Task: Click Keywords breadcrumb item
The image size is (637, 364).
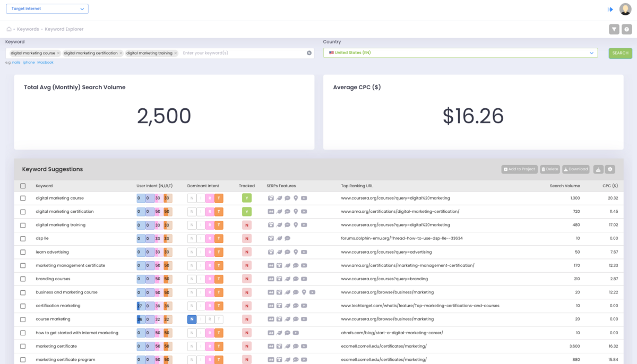Action: 28,29
